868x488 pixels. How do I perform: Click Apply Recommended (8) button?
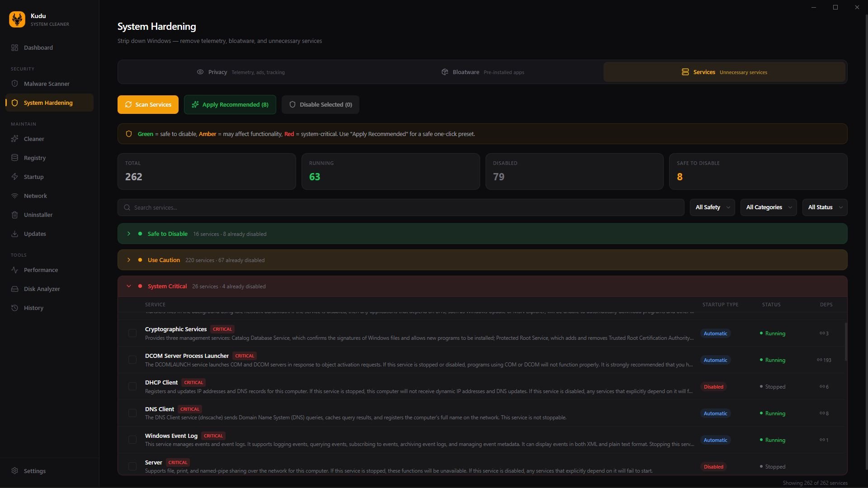tap(230, 105)
